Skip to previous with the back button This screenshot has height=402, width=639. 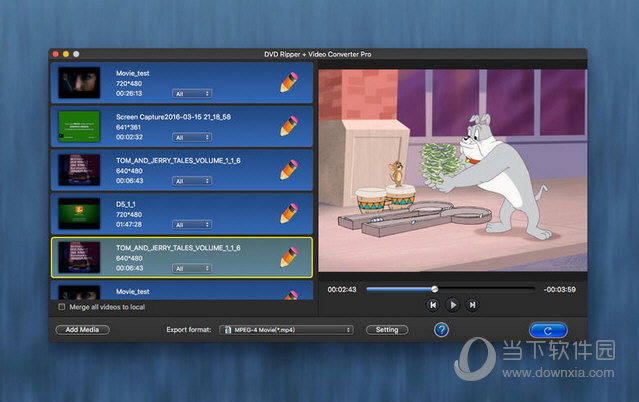[x=432, y=304]
